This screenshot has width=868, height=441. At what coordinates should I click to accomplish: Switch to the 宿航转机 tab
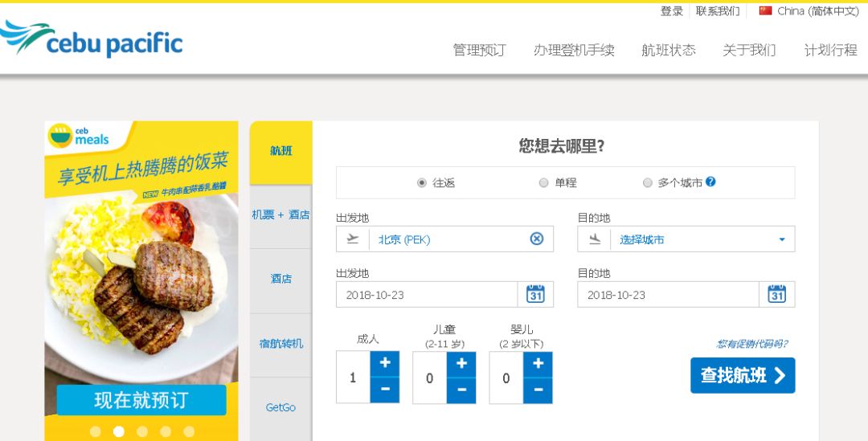pos(281,344)
